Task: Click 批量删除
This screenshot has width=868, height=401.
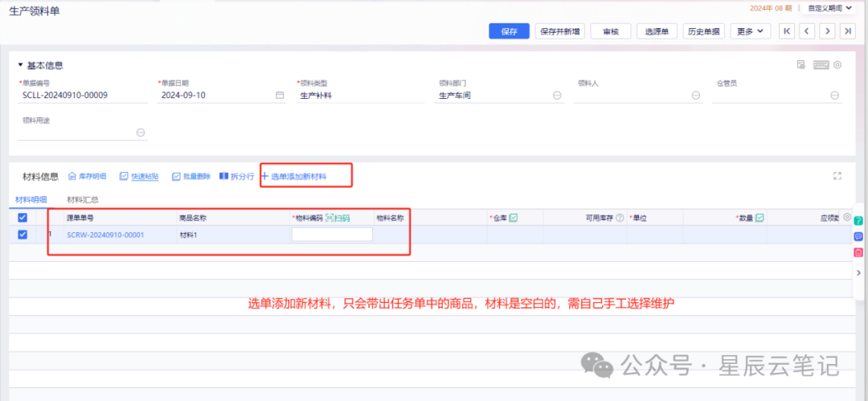Action: coord(191,176)
